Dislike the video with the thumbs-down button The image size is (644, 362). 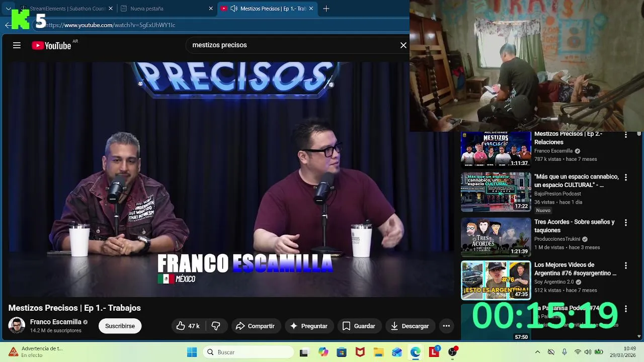click(x=216, y=326)
